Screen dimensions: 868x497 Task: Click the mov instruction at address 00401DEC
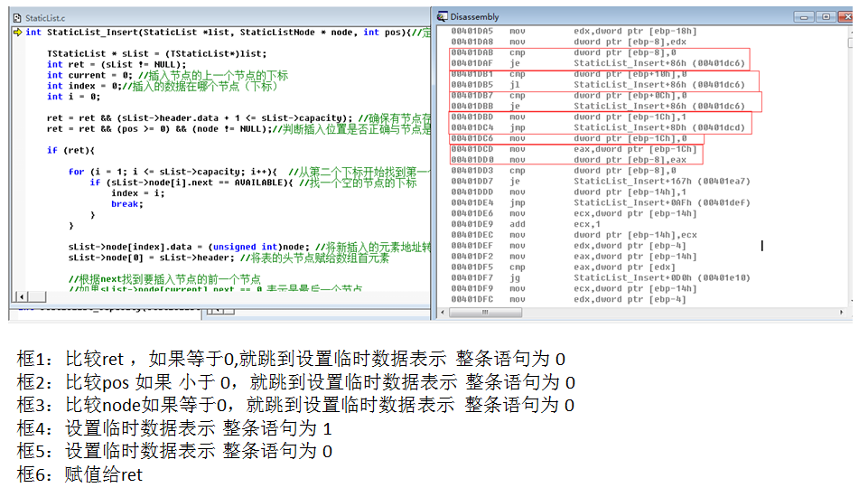point(574,235)
